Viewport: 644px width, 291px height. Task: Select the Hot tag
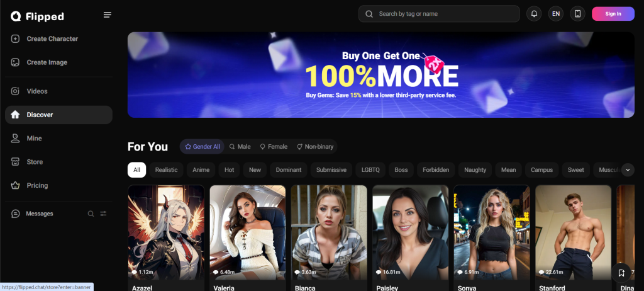229,170
